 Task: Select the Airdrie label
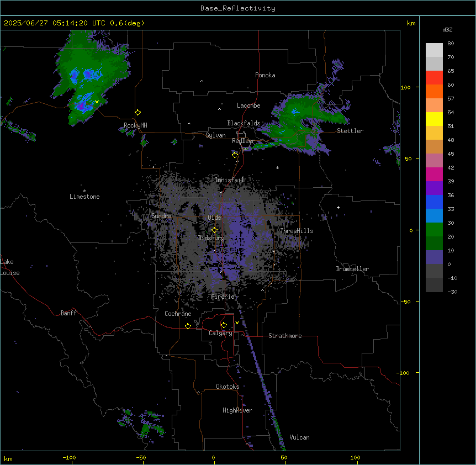click(x=223, y=297)
